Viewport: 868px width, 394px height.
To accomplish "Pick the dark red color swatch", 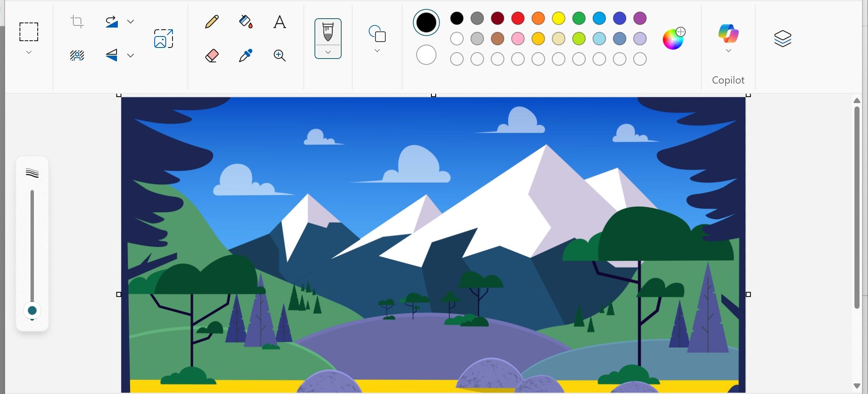I will (498, 18).
